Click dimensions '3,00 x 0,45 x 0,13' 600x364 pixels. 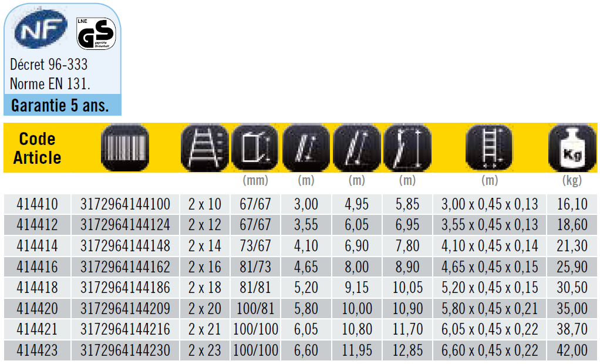490,204
